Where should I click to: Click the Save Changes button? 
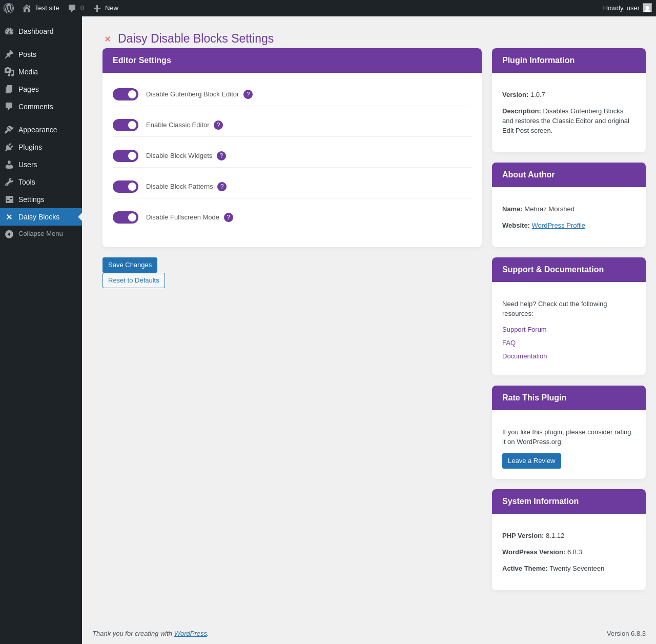pyautogui.click(x=130, y=265)
